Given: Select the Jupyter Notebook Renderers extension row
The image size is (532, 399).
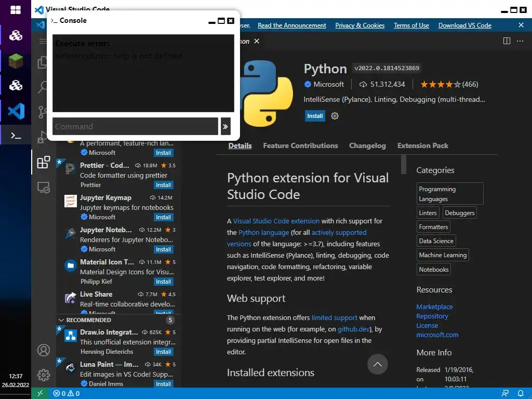Looking at the screenshot, I should coord(118,240).
